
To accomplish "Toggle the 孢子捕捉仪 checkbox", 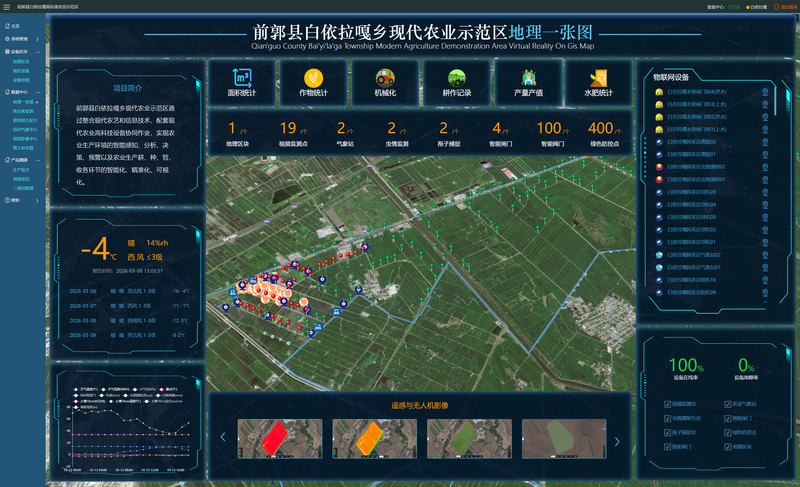I will [667, 433].
